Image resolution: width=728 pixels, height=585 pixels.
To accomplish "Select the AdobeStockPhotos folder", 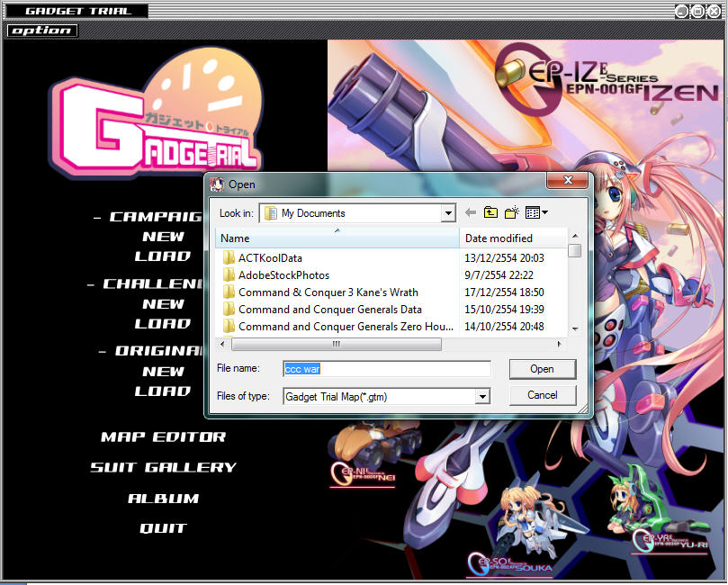I will (x=283, y=275).
